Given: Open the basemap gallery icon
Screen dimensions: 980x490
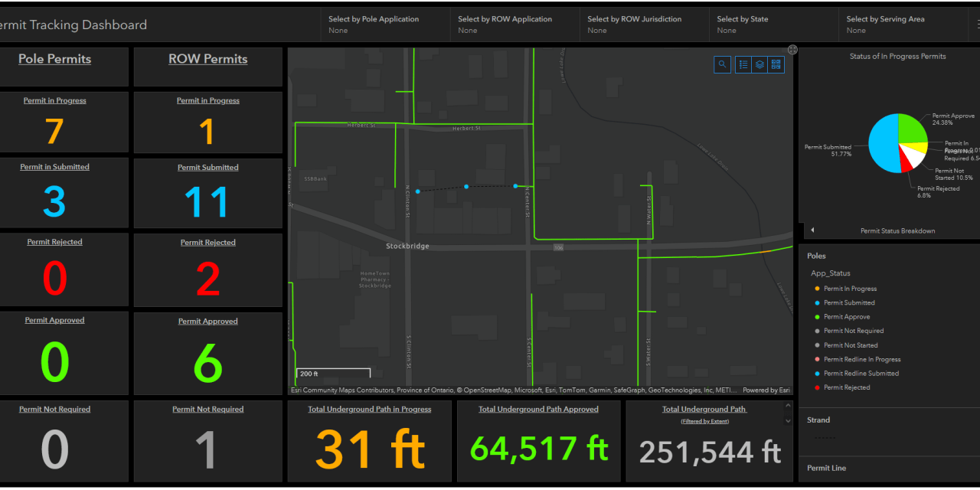Looking at the screenshot, I should pos(776,65).
